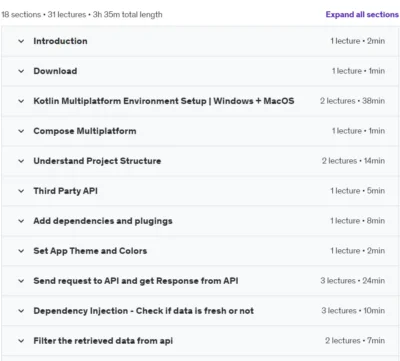Viewport: 400px width, 361px height.
Task: Expand chevron for Add dependencies and plugings
Action: tap(21, 221)
